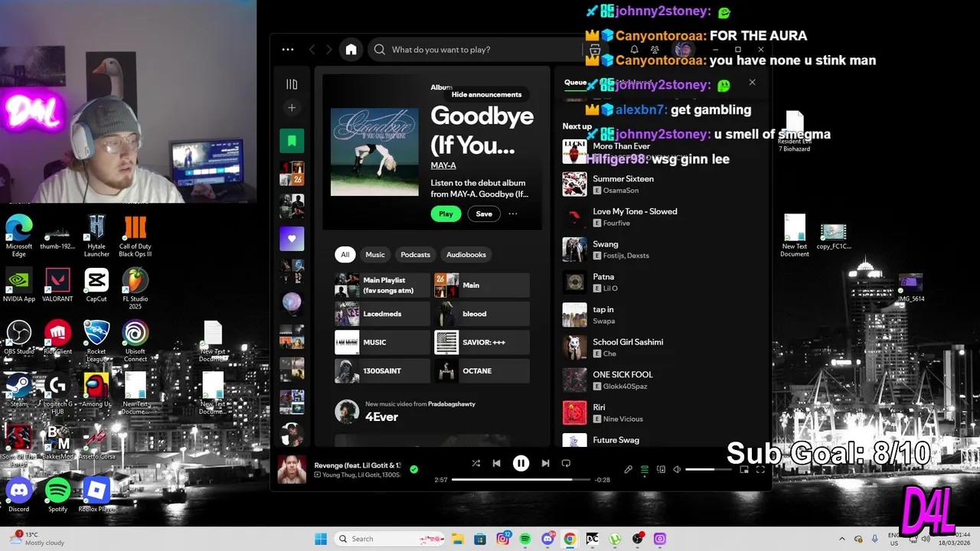Select the Music filter chip
Viewport: 980px width, 551px height.
tap(375, 255)
